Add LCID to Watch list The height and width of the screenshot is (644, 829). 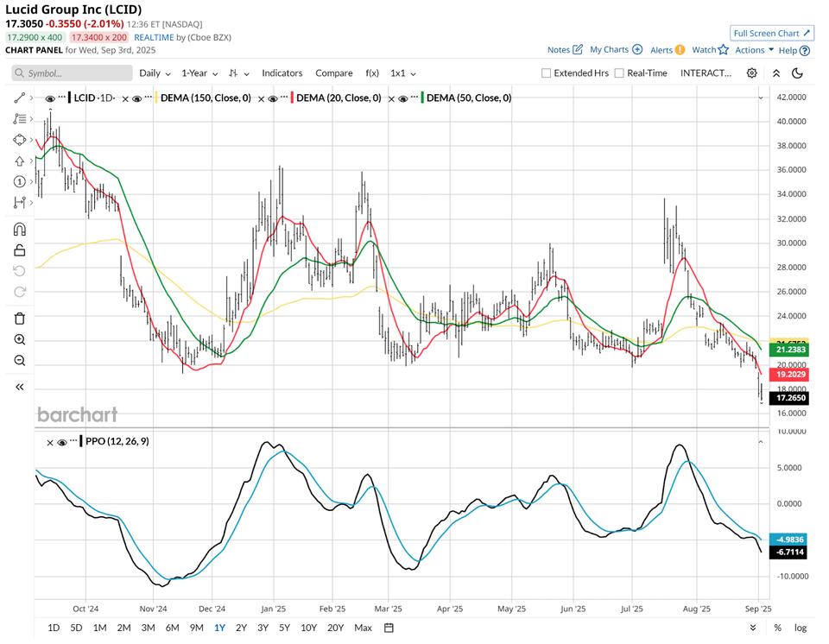(710, 50)
